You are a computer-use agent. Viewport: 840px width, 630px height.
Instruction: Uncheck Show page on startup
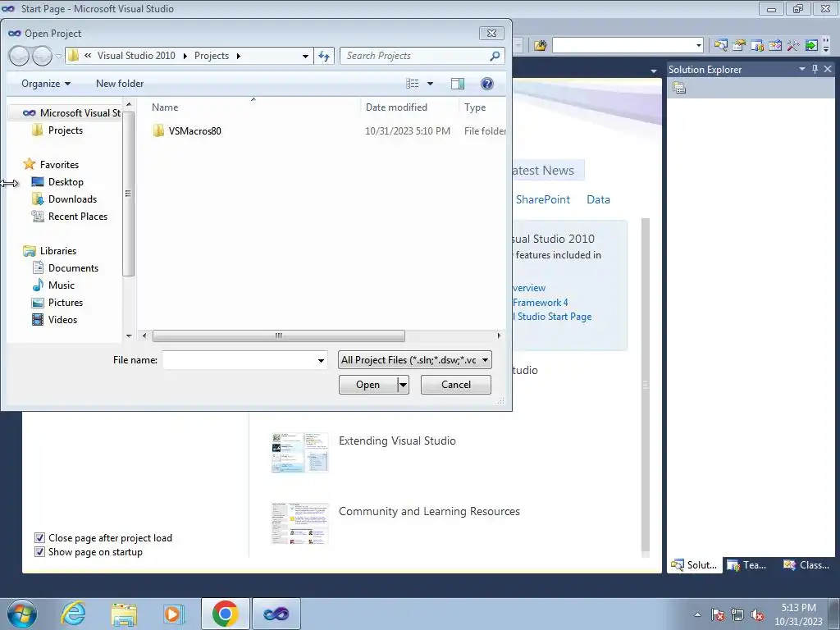click(x=39, y=552)
